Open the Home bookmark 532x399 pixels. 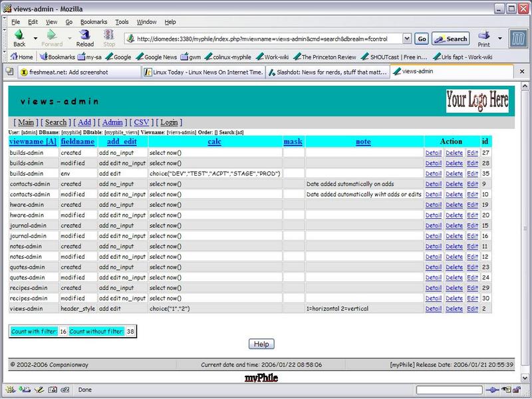[22, 57]
